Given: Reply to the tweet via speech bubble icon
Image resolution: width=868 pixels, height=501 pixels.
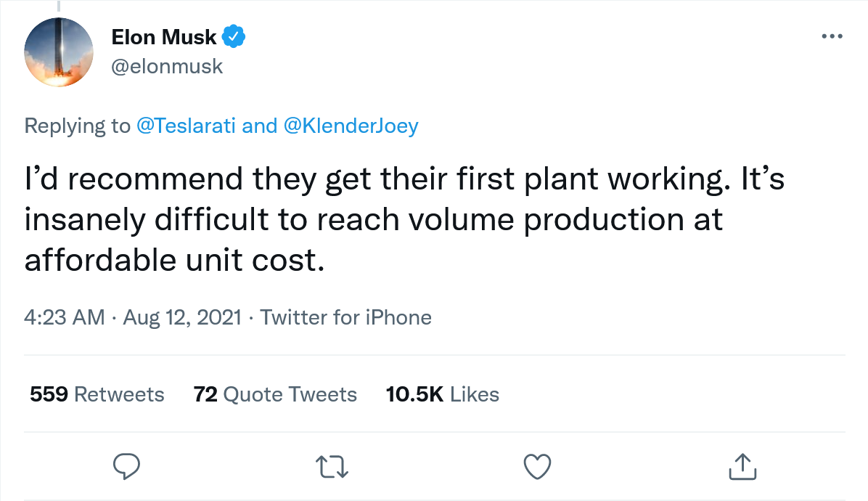Looking at the screenshot, I should pos(126,466).
